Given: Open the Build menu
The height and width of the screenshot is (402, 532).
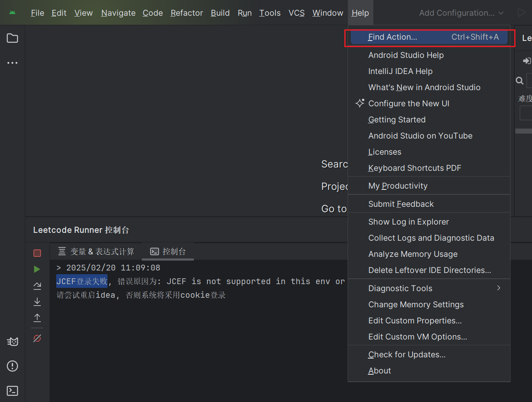Looking at the screenshot, I should pos(220,13).
